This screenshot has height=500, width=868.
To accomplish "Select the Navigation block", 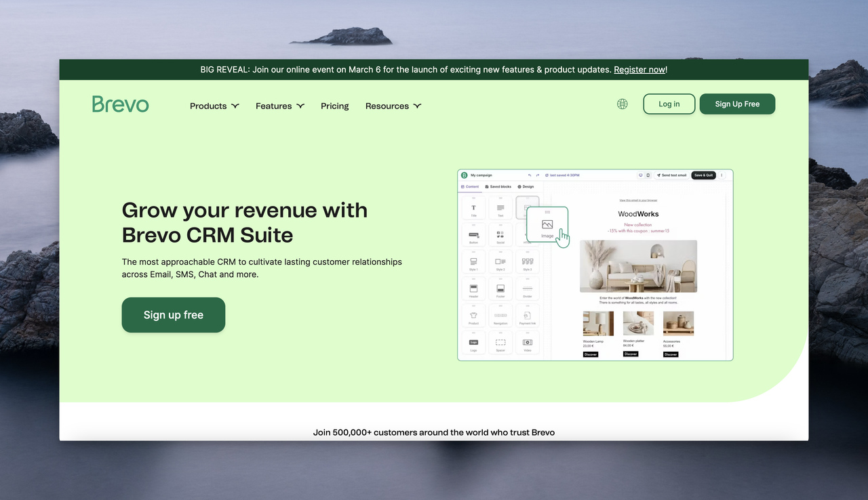I will (500, 316).
